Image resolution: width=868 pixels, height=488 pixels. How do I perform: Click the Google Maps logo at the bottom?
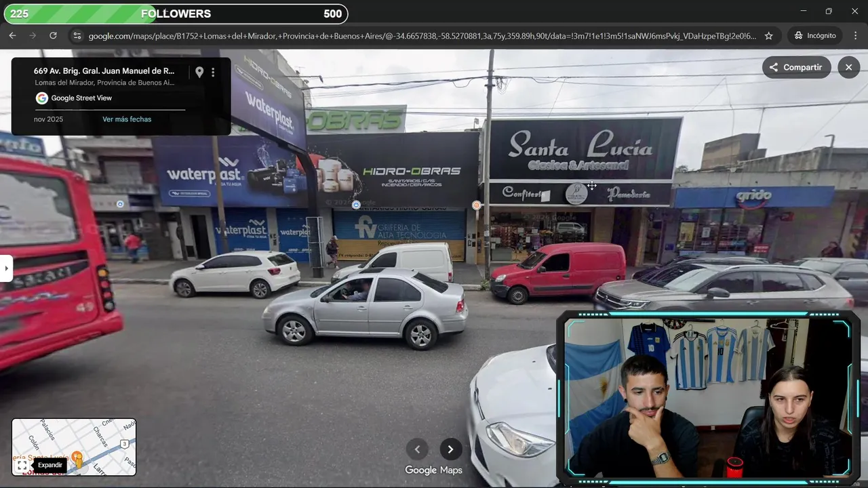click(x=433, y=470)
